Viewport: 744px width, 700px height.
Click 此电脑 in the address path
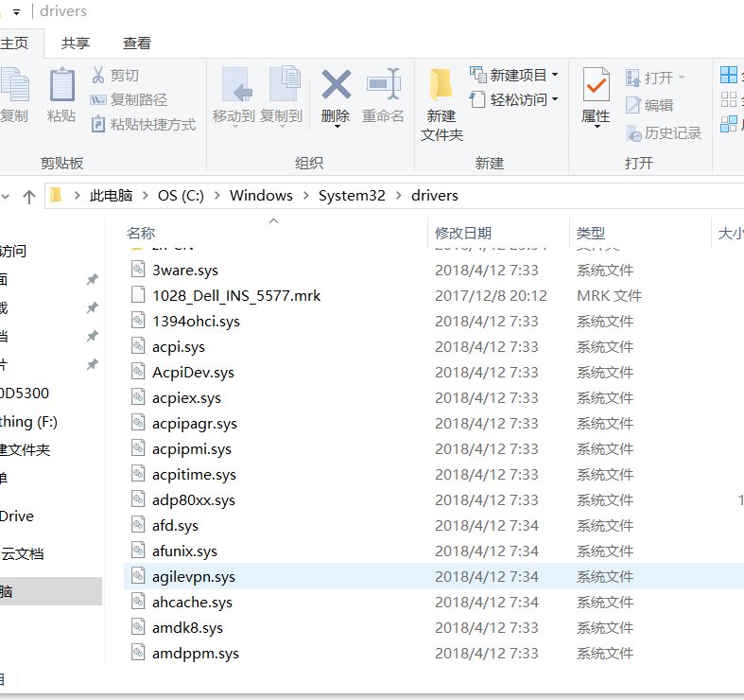click(111, 196)
